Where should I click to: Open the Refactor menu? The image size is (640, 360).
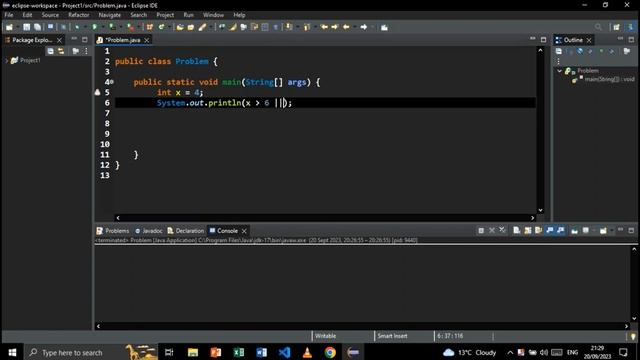pos(78,15)
